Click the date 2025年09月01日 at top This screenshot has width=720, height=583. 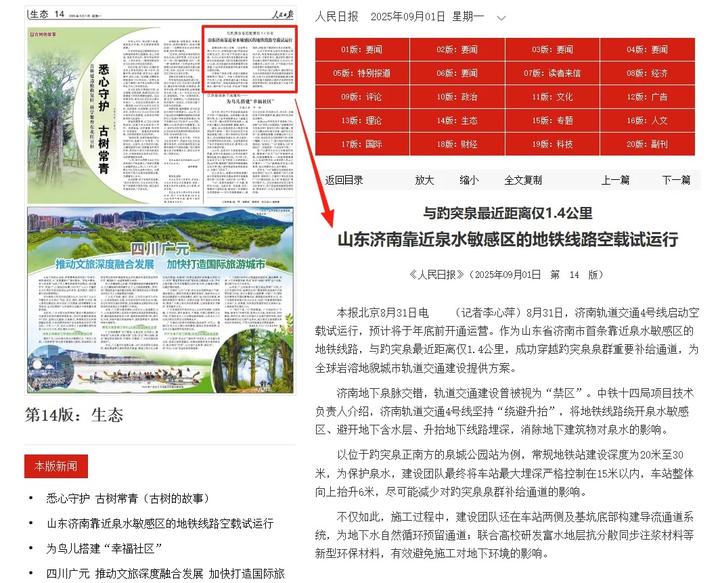[x=408, y=17]
